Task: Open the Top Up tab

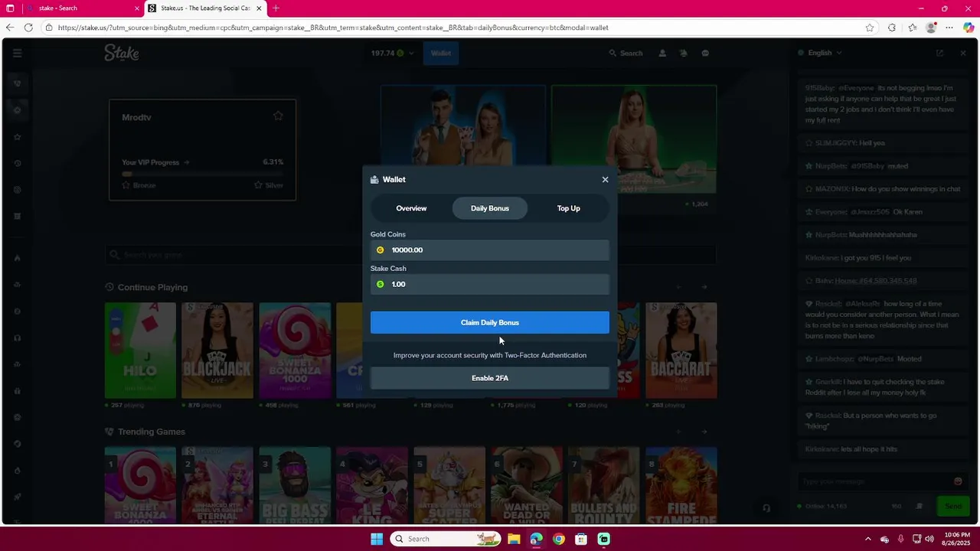Action: 568,208
